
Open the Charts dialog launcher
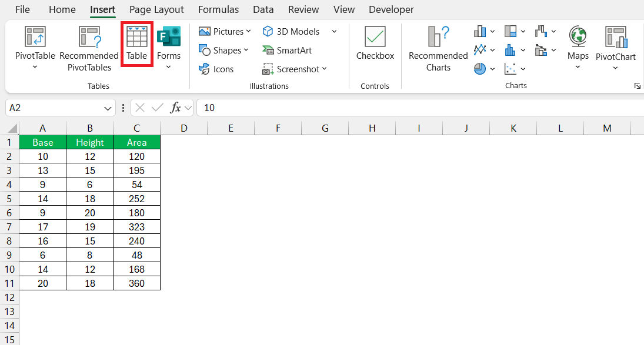637,86
